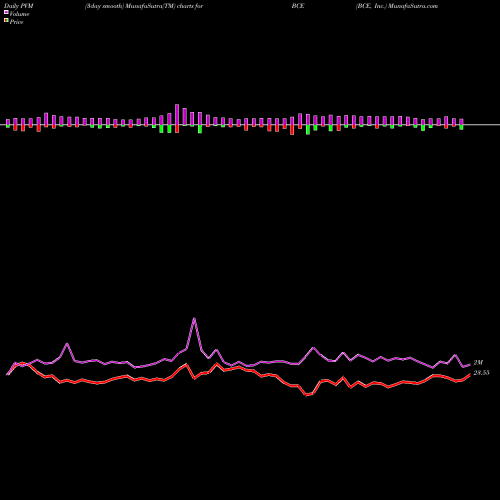Click the BCE, Inc. MunafaSutra.com title
500x500 pixels.
click(x=397, y=6)
